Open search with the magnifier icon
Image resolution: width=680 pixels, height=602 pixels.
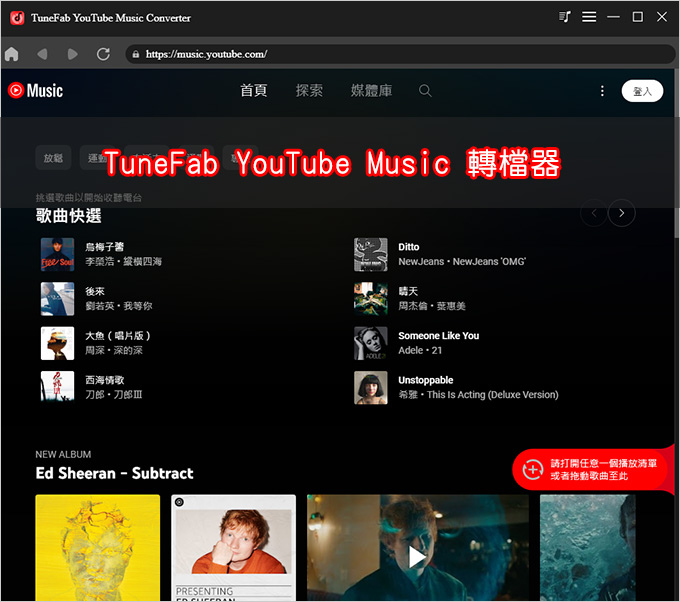pyautogui.click(x=425, y=91)
